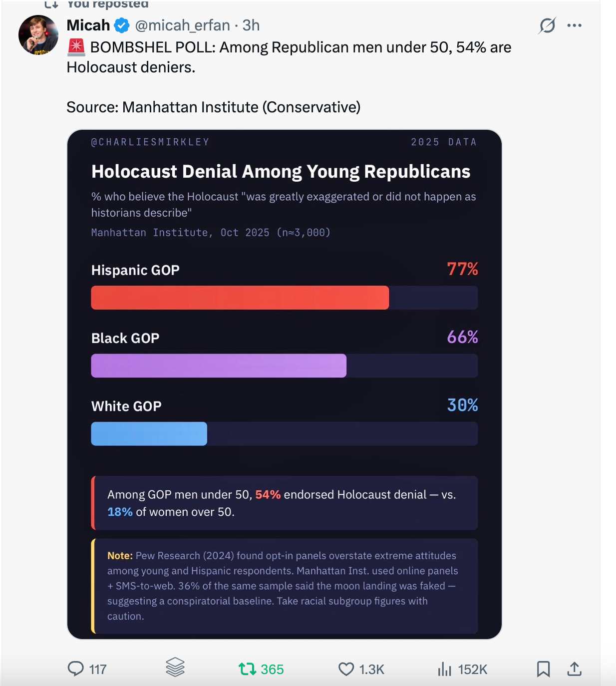
Task: Click the 3h timestamp
Action: coord(251,25)
